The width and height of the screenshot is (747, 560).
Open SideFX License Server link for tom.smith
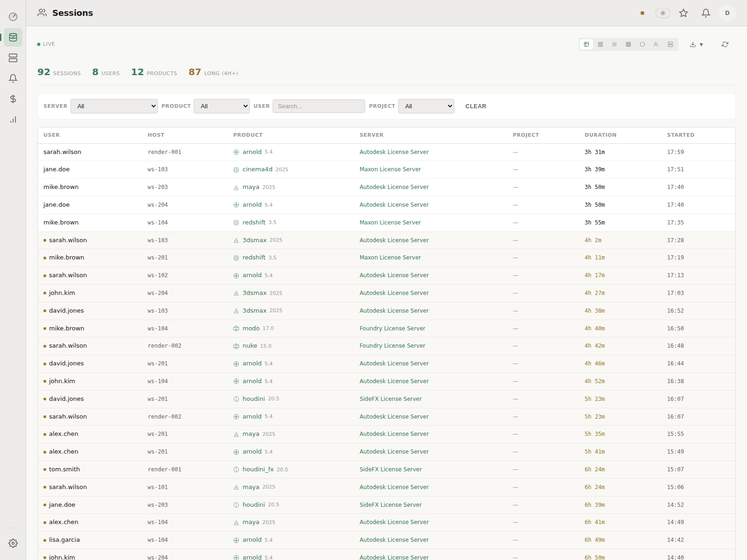point(391,469)
